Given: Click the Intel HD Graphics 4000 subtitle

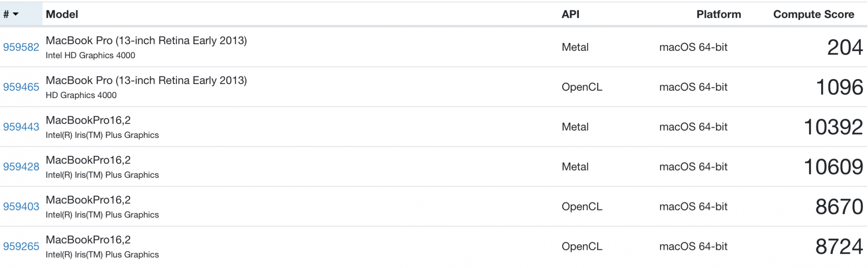Looking at the screenshot, I should coord(90,56).
